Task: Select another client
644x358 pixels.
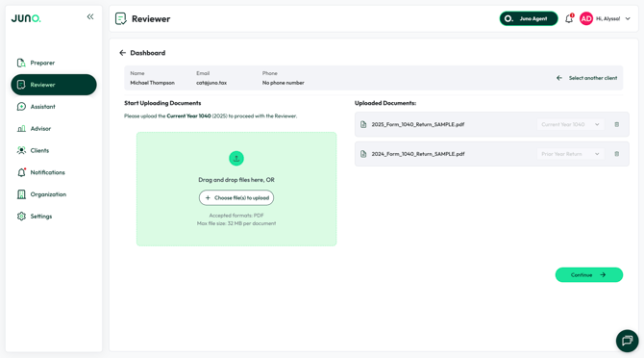Action: click(587, 78)
